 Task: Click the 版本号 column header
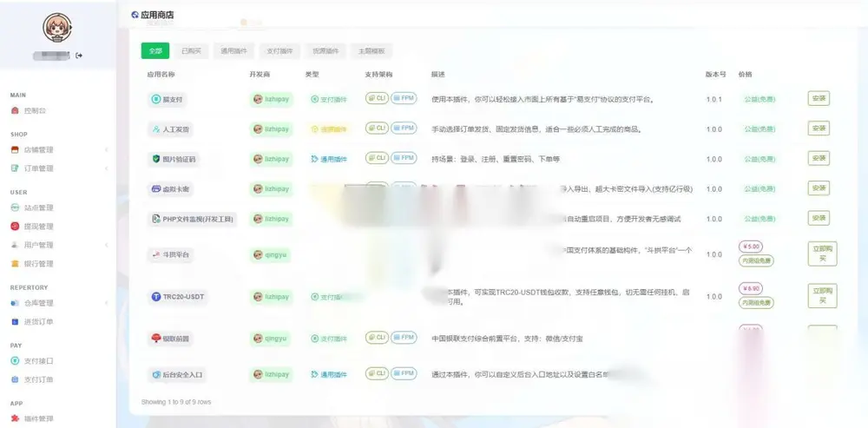click(715, 74)
